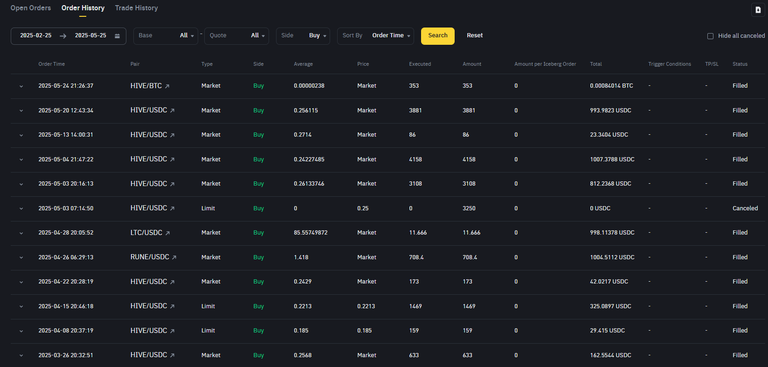
Task: Click the total 1007.3788 USDC
Action: [612, 159]
